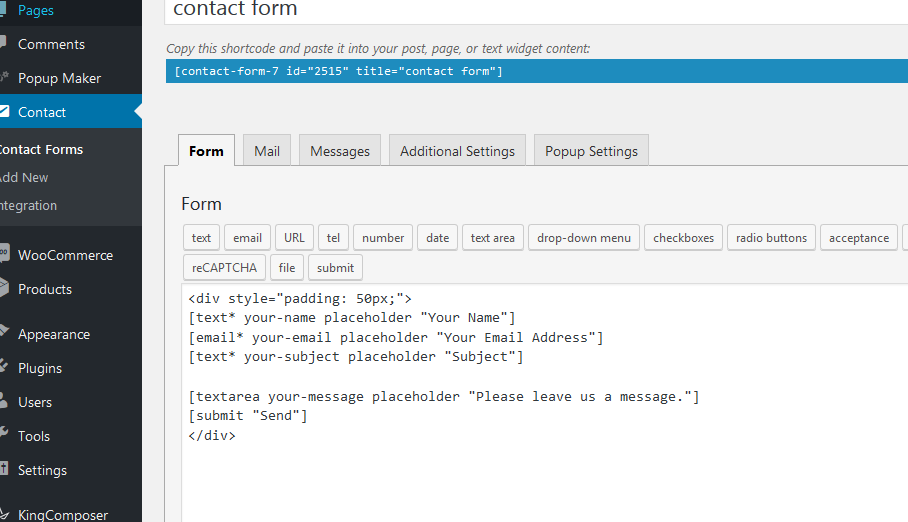Select the contact form shortcode text
Screen dimensions: 908x522
(x=338, y=71)
